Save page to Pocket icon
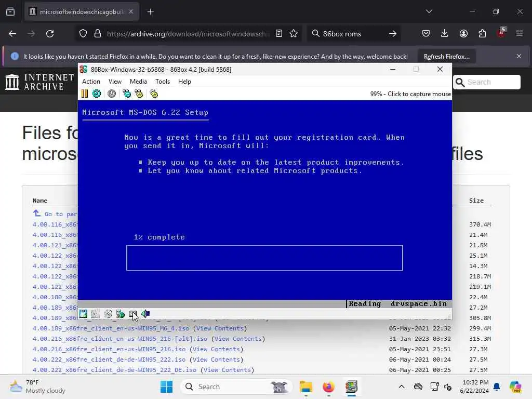The image size is (532, 399). [x=426, y=34]
